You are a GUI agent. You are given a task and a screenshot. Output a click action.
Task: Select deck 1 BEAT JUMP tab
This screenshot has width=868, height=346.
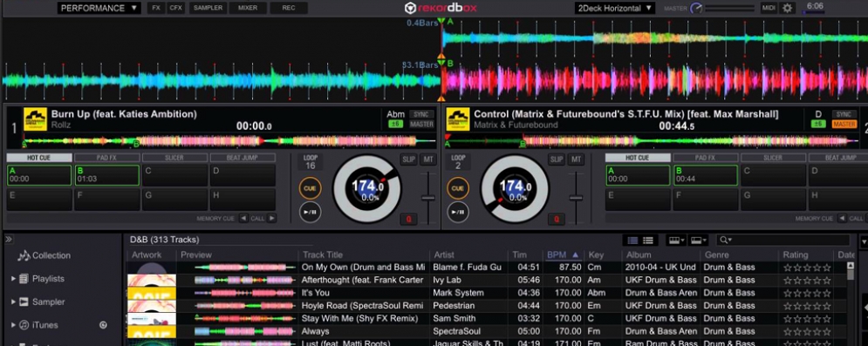[x=243, y=158]
